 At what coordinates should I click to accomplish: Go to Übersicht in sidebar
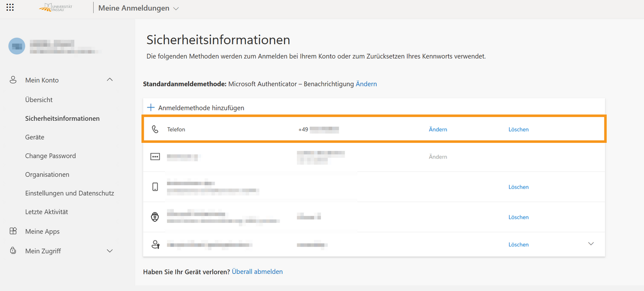pos(39,100)
